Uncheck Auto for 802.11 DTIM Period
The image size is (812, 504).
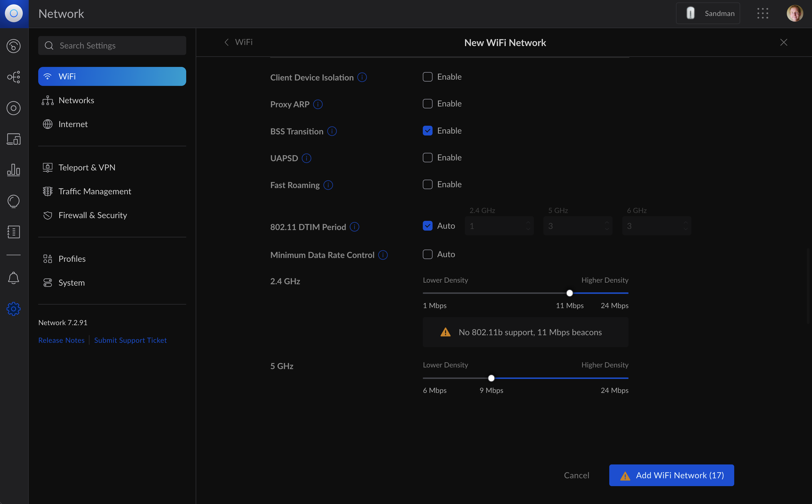tap(427, 226)
